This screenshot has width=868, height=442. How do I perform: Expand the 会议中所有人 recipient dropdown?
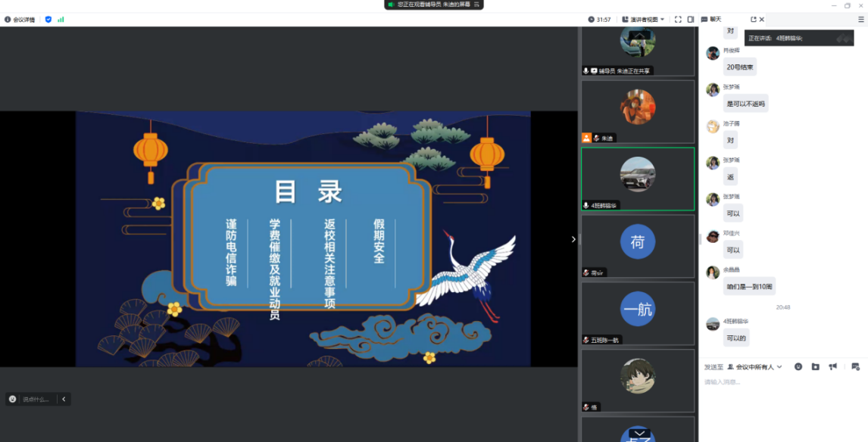tap(754, 367)
